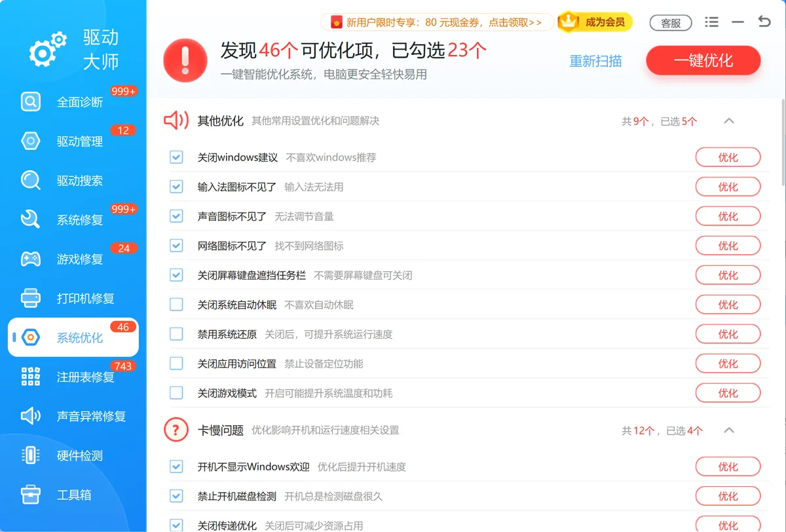Screen dimensions: 786x532
Task: Click 重新扫描 link
Action: click(595, 61)
